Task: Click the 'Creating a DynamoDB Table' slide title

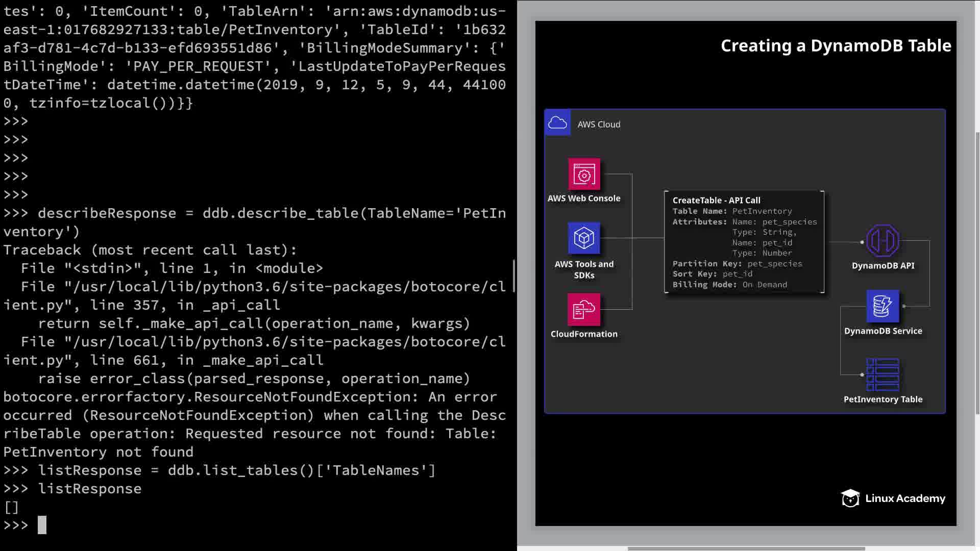Action: coord(836,46)
